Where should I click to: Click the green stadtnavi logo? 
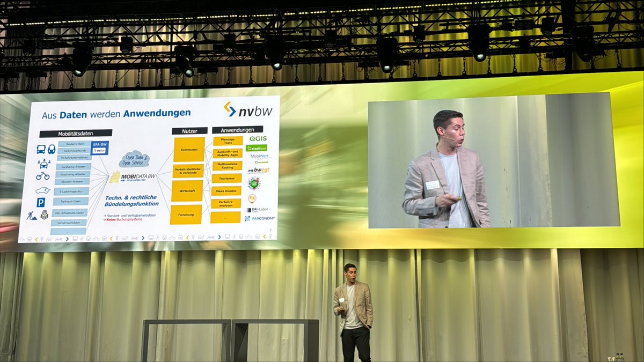(x=257, y=148)
